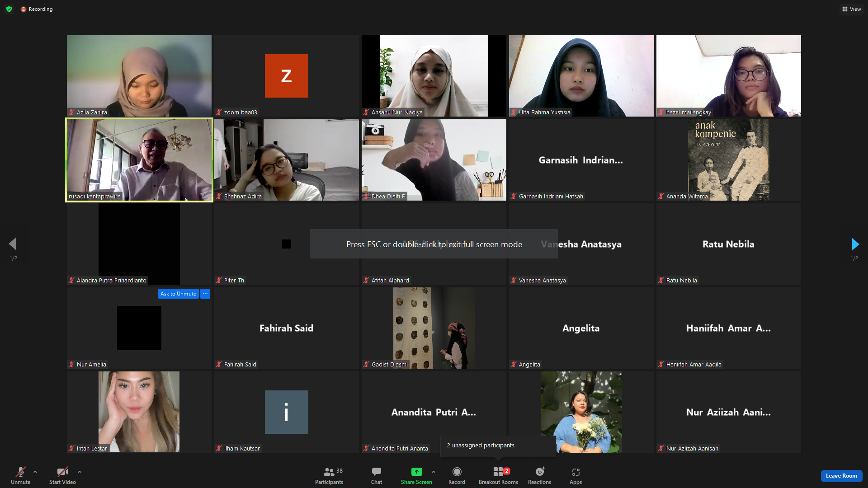Click muted mic icon beside Azila Zahira
Image resolution: width=868 pixels, height=488 pixels.
[x=71, y=112]
